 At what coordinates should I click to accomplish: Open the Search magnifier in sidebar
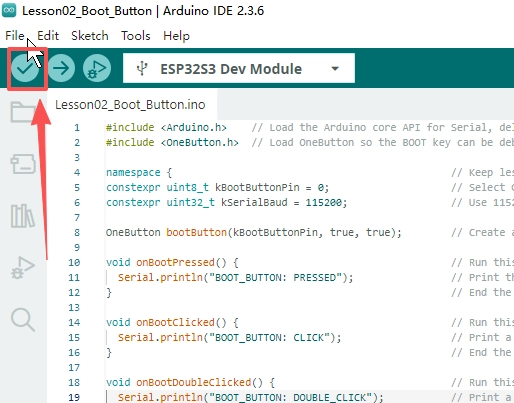pyautogui.click(x=23, y=320)
